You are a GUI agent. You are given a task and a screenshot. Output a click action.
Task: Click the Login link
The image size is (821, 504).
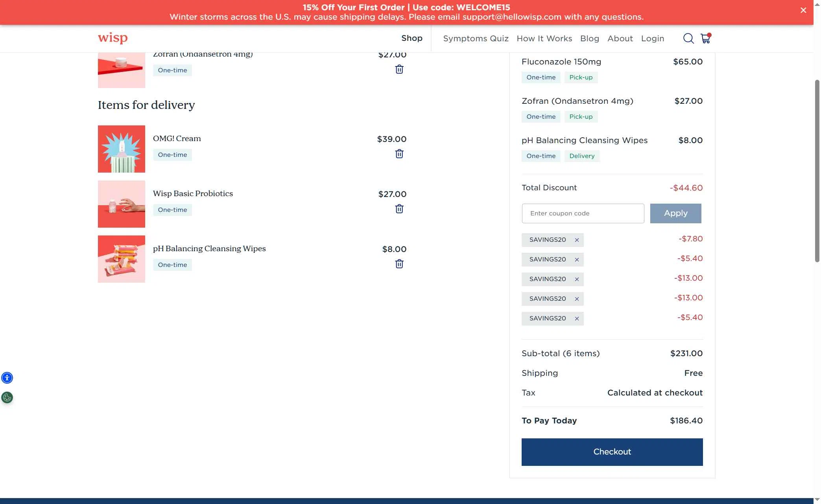click(x=652, y=39)
